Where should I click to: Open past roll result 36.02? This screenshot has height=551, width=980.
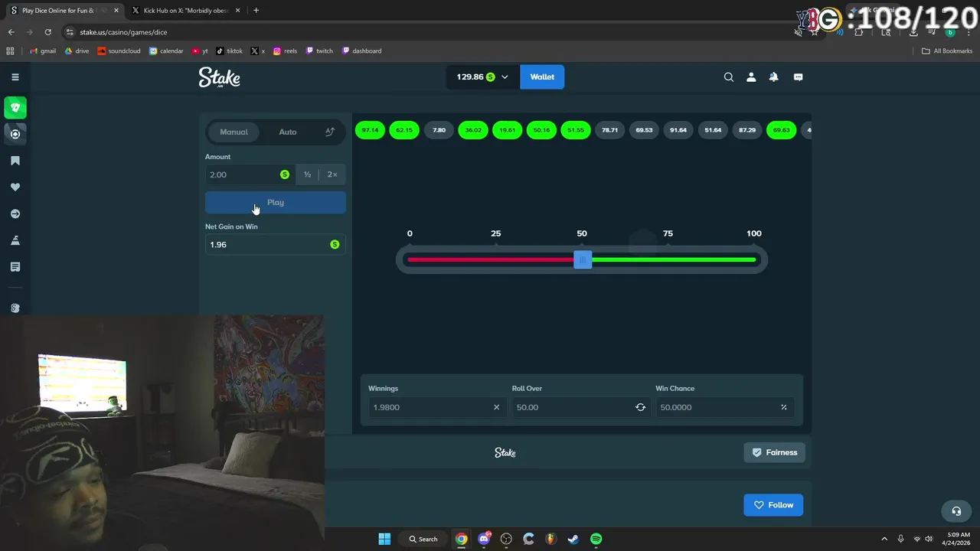[473, 130]
